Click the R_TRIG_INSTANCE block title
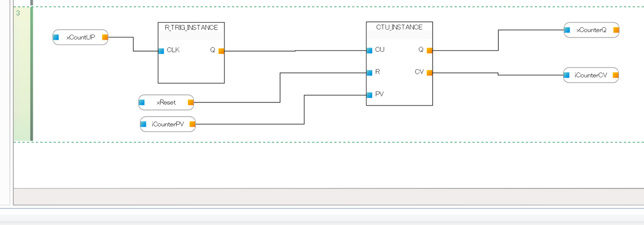Viewport: 644px width, 225px height. coord(191,27)
